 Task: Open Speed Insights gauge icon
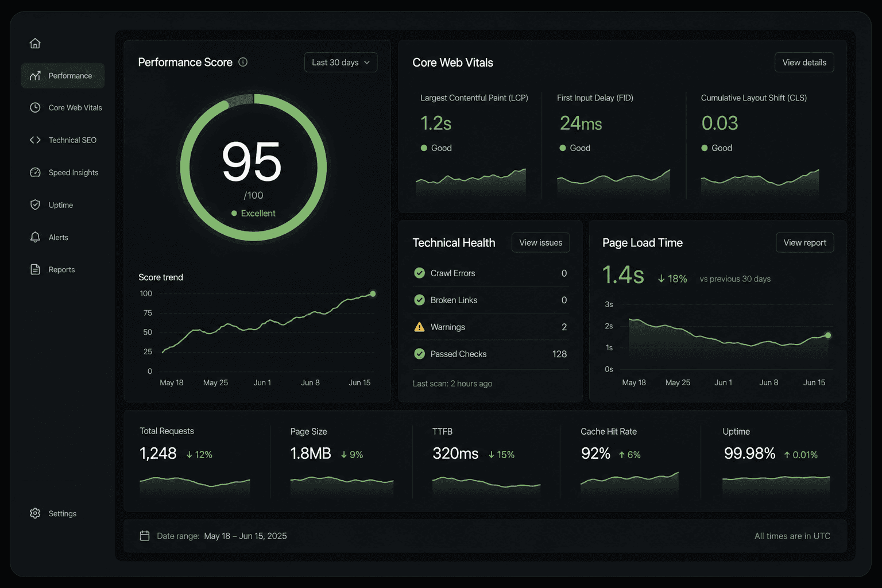tap(35, 172)
